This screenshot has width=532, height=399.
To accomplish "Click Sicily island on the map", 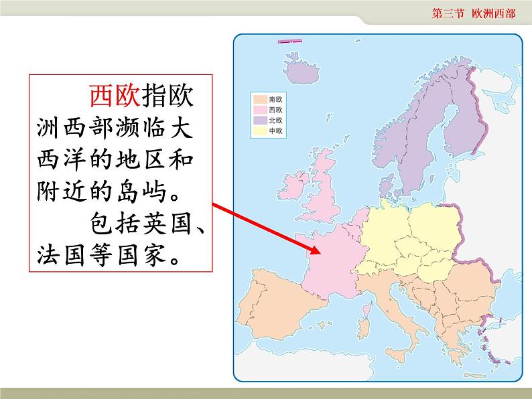I will (397, 355).
